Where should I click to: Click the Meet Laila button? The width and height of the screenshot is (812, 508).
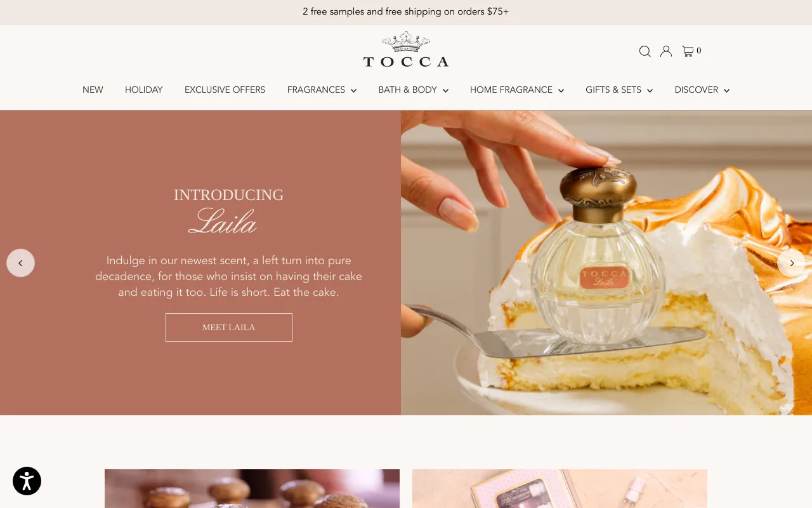tap(229, 327)
